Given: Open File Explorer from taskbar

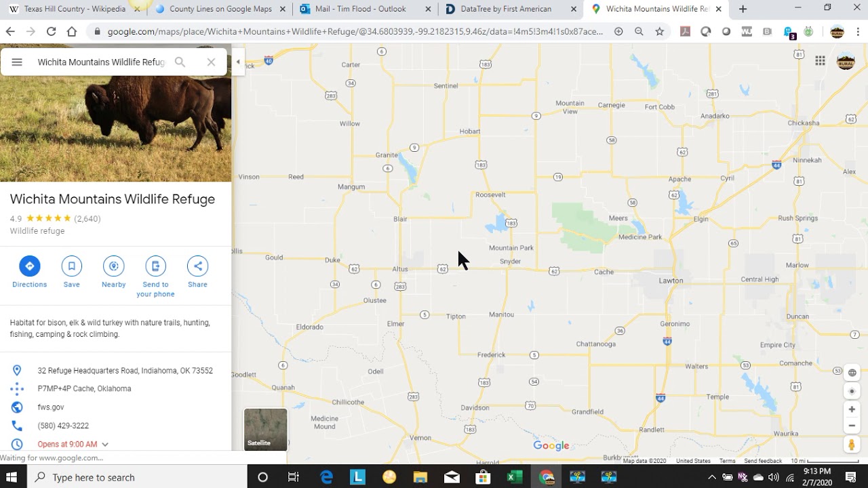Looking at the screenshot, I should click(420, 477).
